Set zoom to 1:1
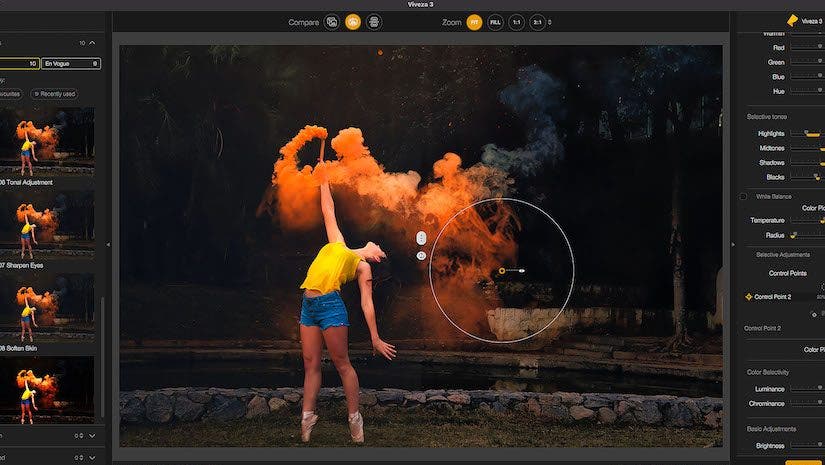Screen dimensions: 825x465 (x=517, y=22)
